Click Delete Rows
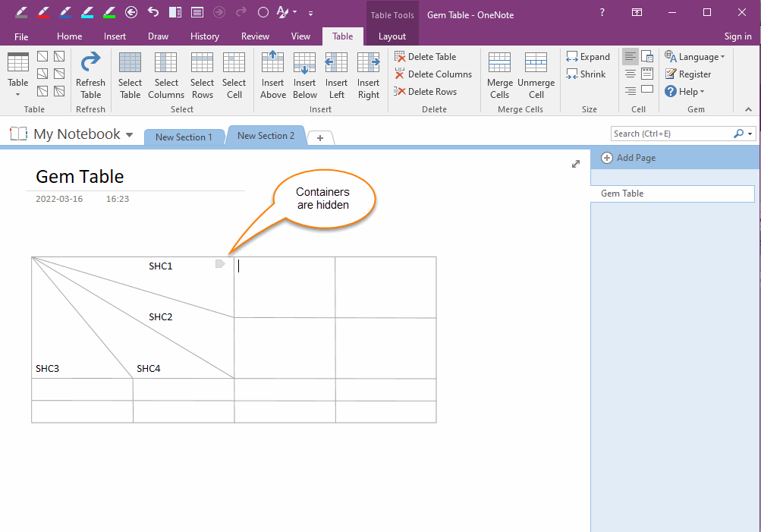Screen dimensions: 761x532 (425, 92)
